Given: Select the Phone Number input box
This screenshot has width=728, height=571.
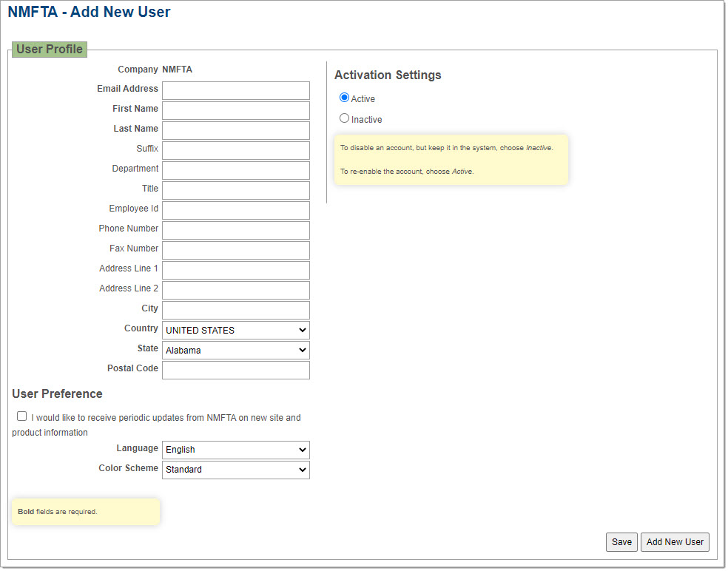Looking at the screenshot, I should click(236, 231).
